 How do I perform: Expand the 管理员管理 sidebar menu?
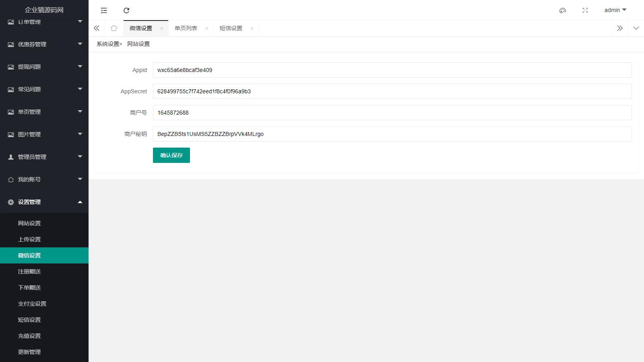click(44, 157)
